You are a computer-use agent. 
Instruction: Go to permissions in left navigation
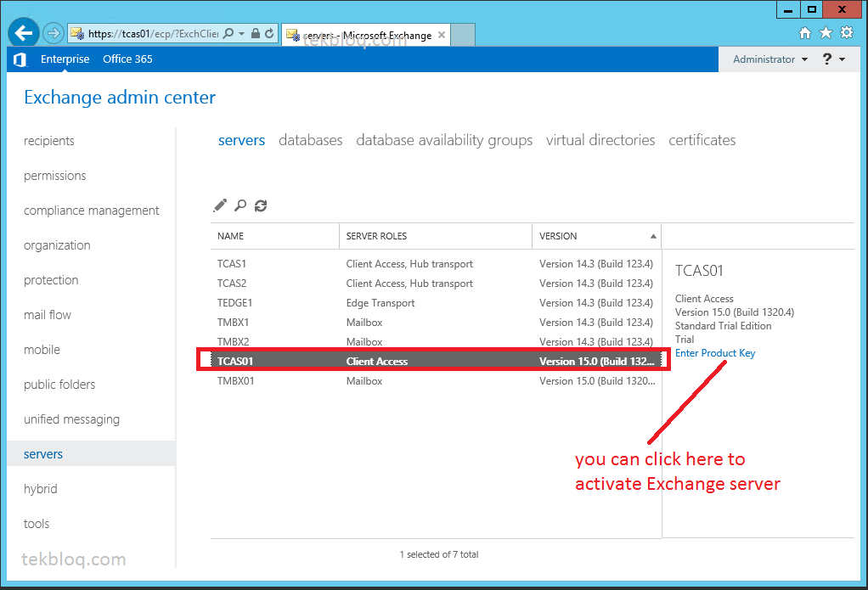click(55, 176)
